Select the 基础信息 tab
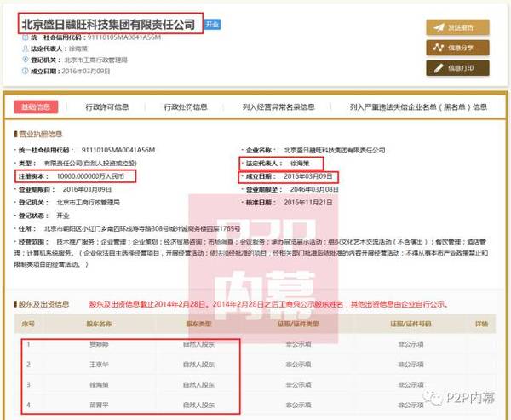511x420 pixels. click(x=35, y=107)
